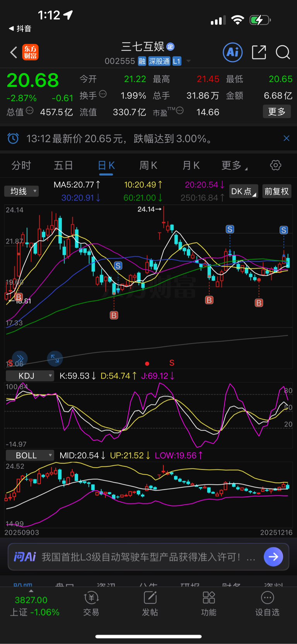297x644 pixels.
Task: Tap the current price 20.68
Action: tap(33, 80)
